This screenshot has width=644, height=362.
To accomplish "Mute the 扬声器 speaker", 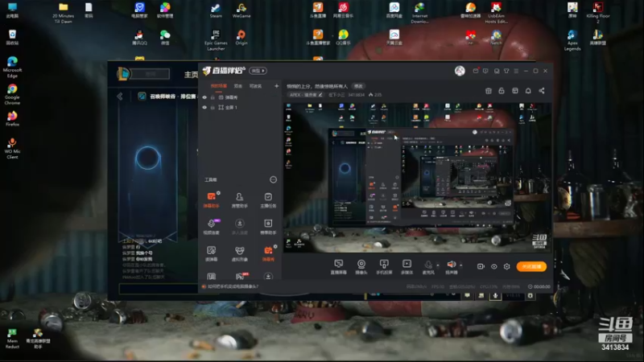I will click(x=452, y=267).
